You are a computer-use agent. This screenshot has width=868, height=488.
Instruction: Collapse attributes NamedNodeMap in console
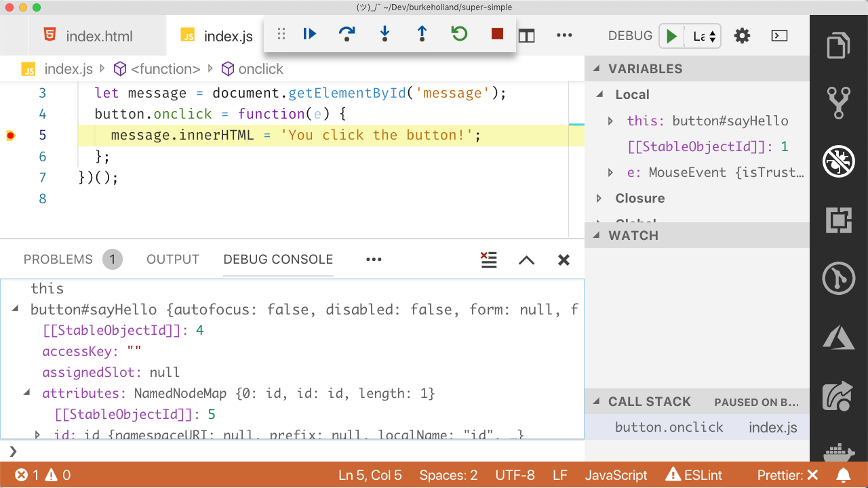pyautogui.click(x=27, y=393)
